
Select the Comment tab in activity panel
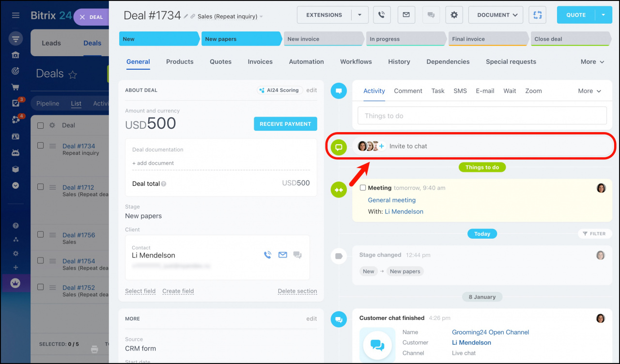tap(408, 91)
